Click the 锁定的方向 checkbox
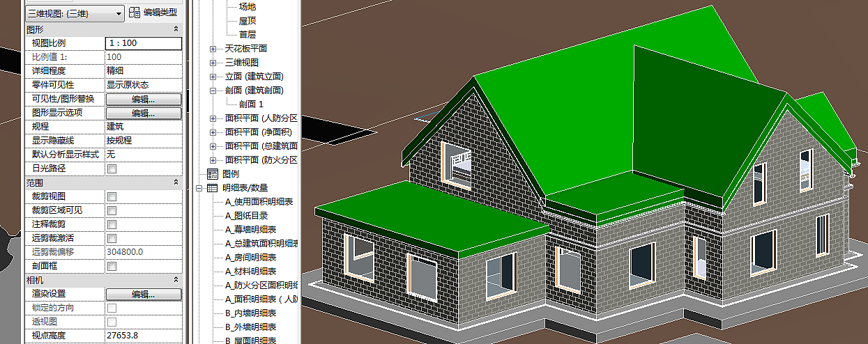The image size is (868, 344). pyautogui.click(x=112, y=308)
